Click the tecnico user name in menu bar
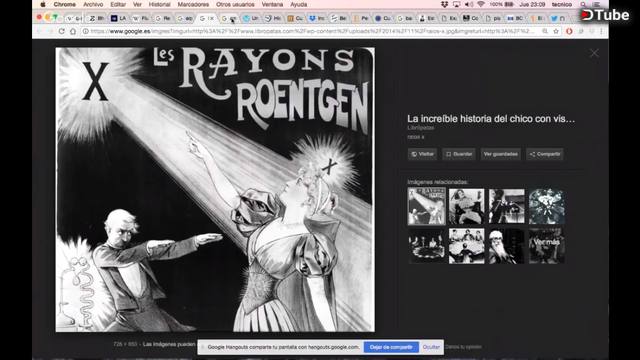 point(562,4)
